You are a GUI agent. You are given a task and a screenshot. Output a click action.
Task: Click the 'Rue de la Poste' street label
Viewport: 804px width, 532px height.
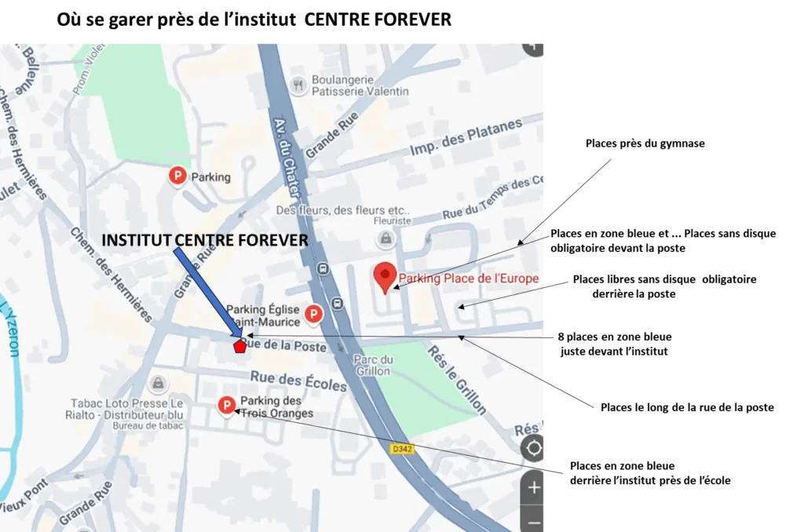coord(284,344)
